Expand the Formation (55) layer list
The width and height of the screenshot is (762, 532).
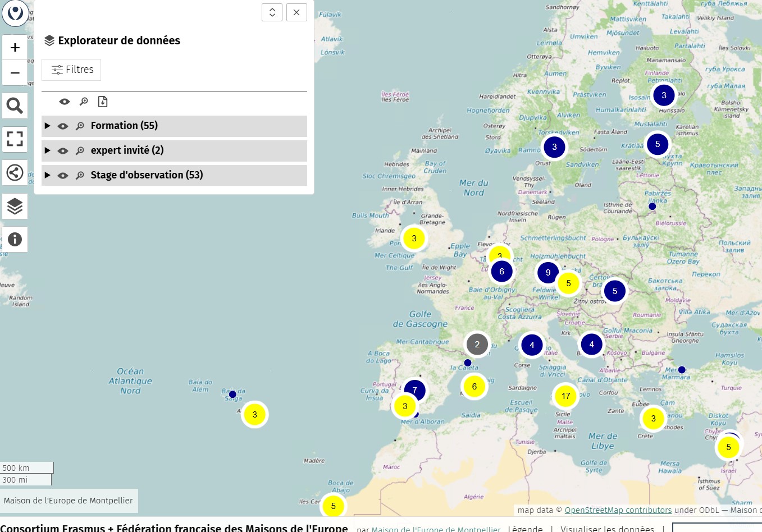(48, 126)
